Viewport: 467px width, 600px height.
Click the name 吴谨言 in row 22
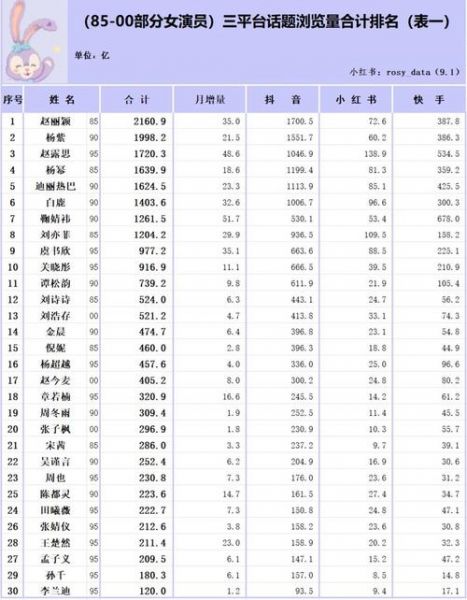[x=56, y=461]
